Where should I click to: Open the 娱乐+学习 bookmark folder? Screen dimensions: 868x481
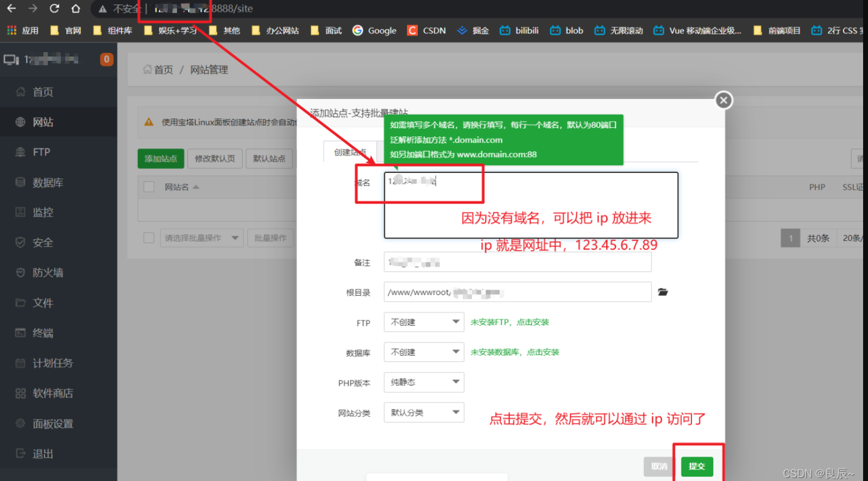pos(171,30)
